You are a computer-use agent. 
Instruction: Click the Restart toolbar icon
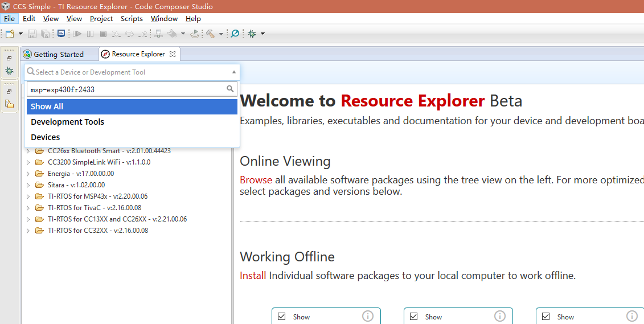click(195, 34)
